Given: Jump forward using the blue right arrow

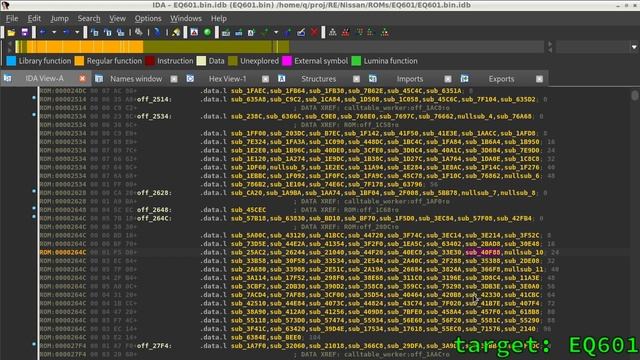Looking at the screenshot, I should coord(66,32).
